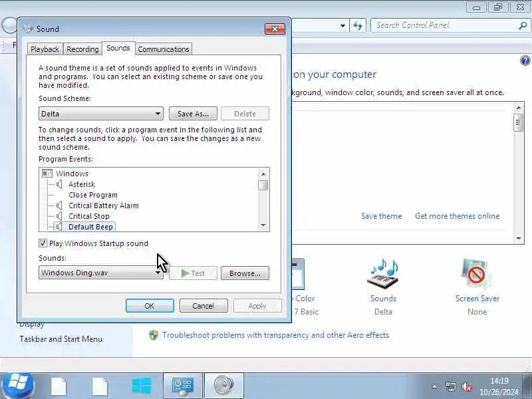532x399 pixels.
Task: Click the Program Events scroll down arrow
Action: click(x=263, y=225)
